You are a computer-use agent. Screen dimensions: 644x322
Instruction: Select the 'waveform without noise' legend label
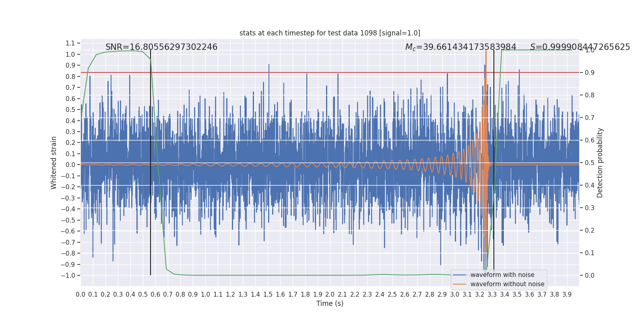(x=507, y=284)
